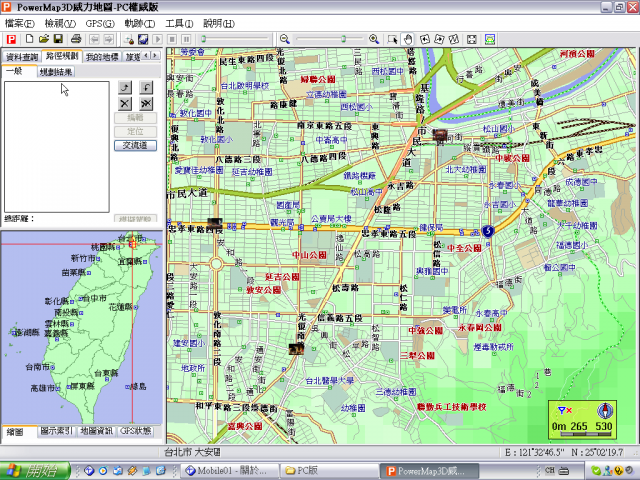Screen dimensions: 640x480
Task: Open the 工具(I) menu
Action: tap(179, 23)
